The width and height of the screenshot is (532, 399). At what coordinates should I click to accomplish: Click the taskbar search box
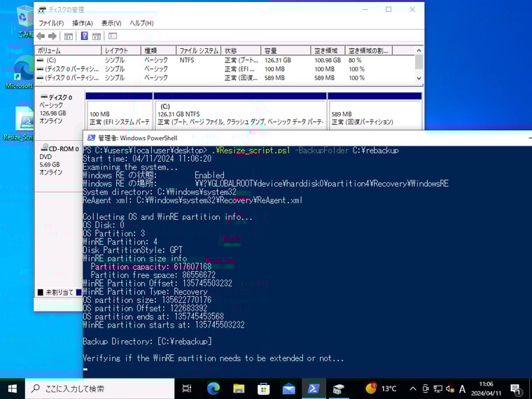(99, 388)
